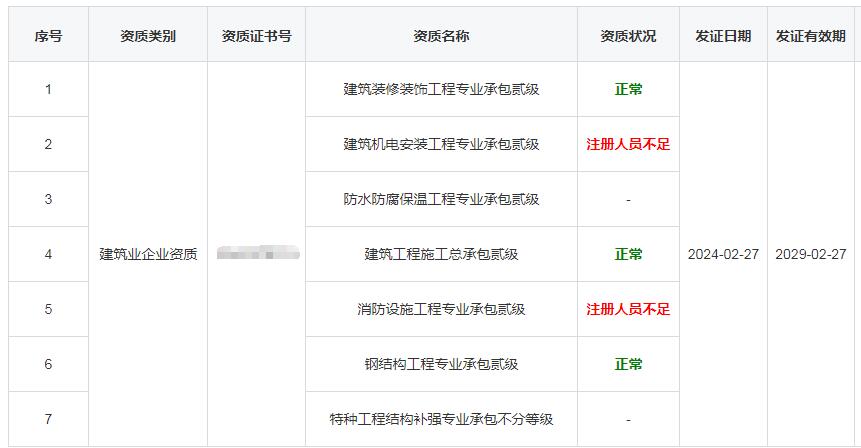Click green 正常 status for 钢结构工程
The width and height of the screenshot is (861, 448).
click(x=628, y=364)
